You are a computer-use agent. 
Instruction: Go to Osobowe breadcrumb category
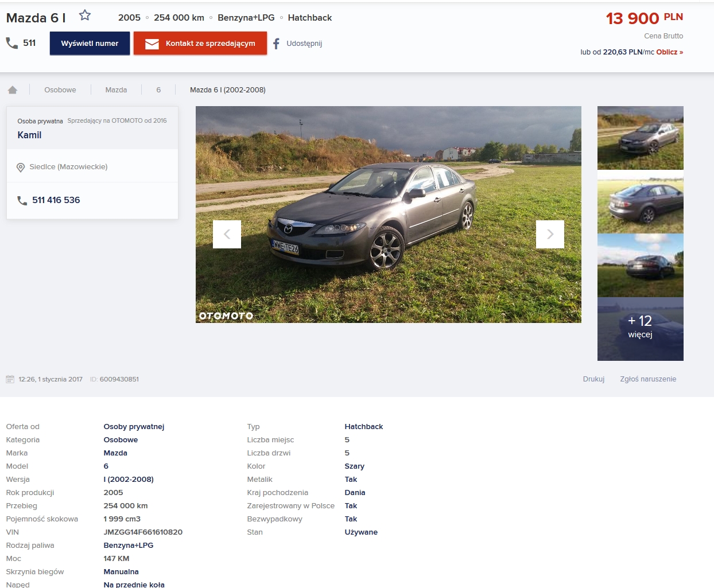point(60,90)
